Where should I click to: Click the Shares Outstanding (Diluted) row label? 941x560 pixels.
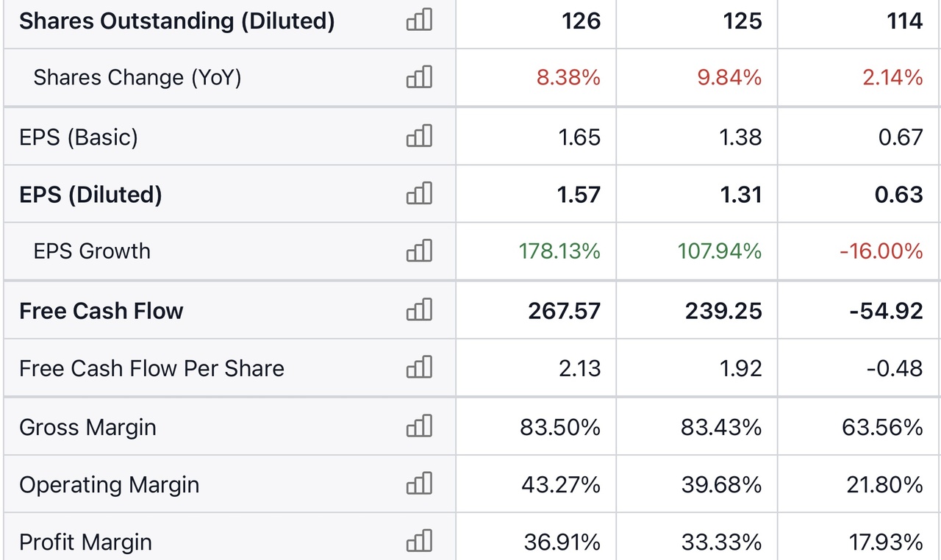177,21
